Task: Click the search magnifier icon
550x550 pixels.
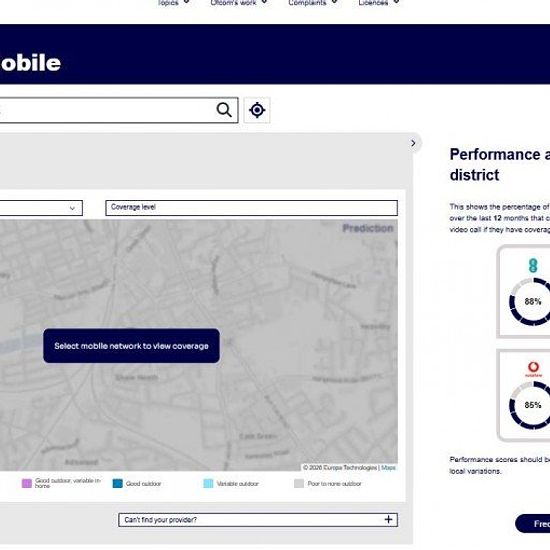Action: pyautogui.click(x=224, y=110)
